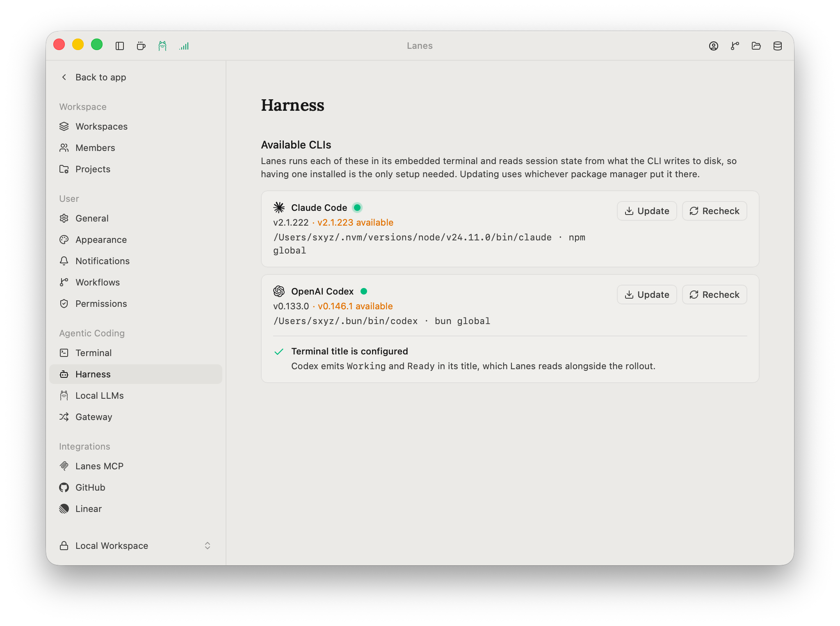This screenshot has width=840, height=626.
Task: Open Workflows settings
Action: point(136,282)
